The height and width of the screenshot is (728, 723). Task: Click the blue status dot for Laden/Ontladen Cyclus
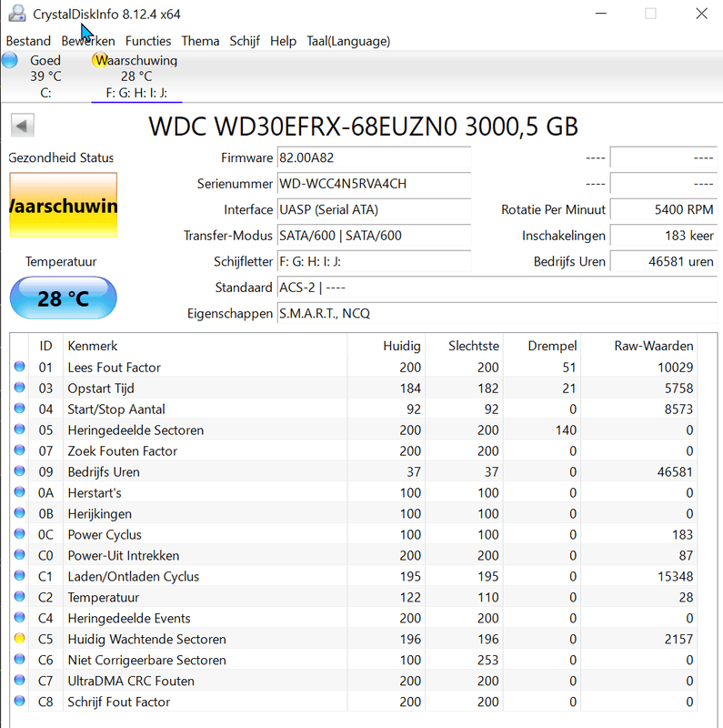click(x=19, y=576)
